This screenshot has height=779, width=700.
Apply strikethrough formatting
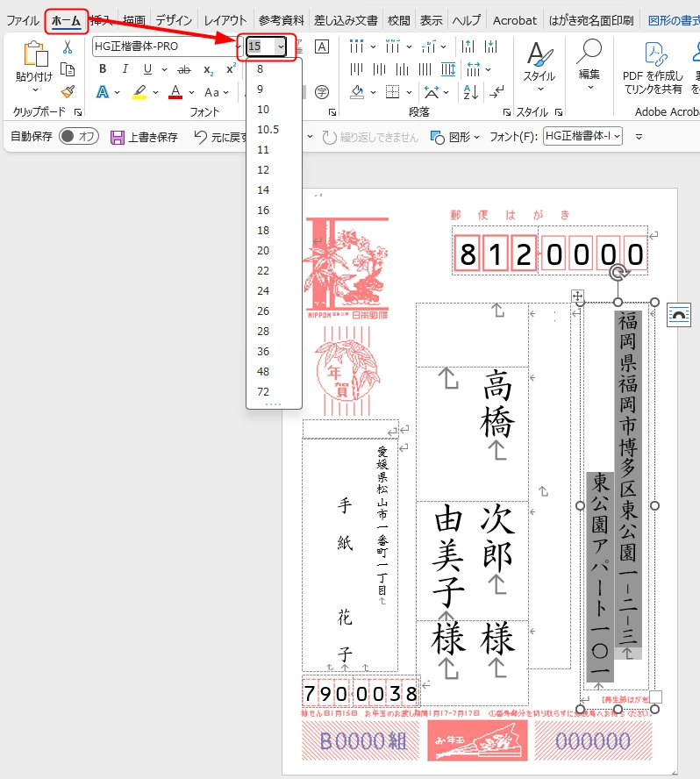(x=184, y=69)
